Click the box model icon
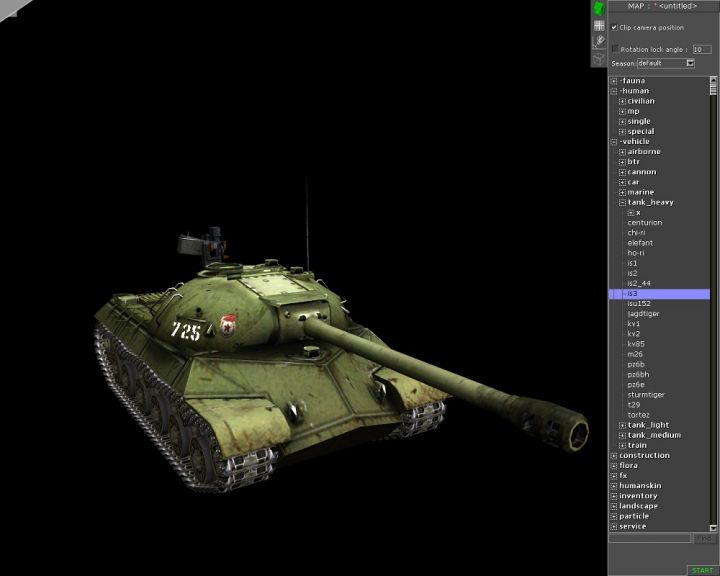This screenshot has height=576, width=720. click(x=599, y=59)
